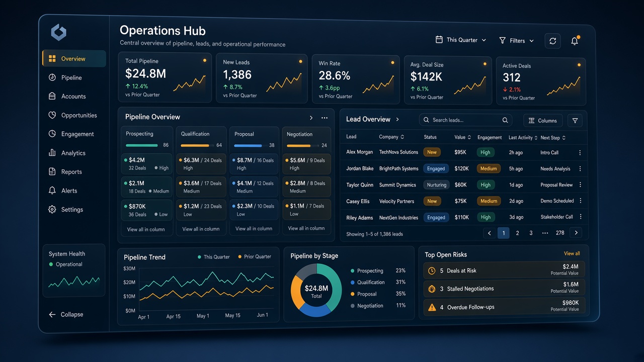Viewport: 644px width, 362px height.
Task: Click the Search leads input field
Action: point(465,120)
